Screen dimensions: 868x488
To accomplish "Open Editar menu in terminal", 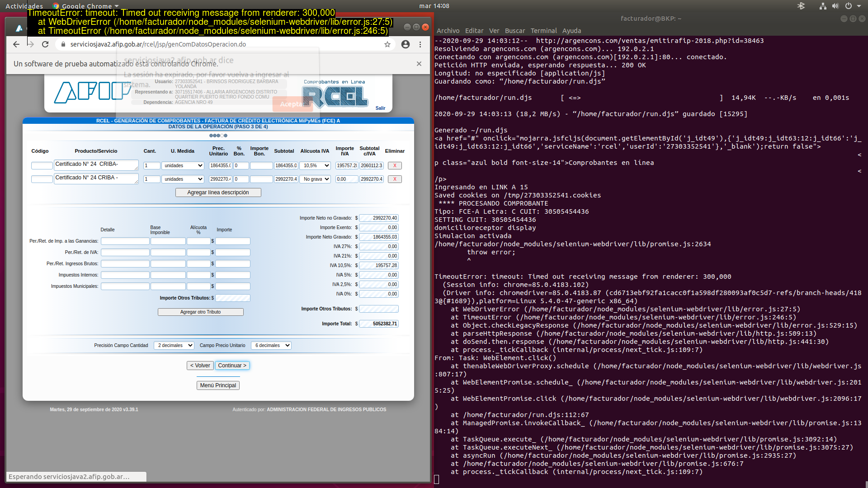I will click(474, 31).
